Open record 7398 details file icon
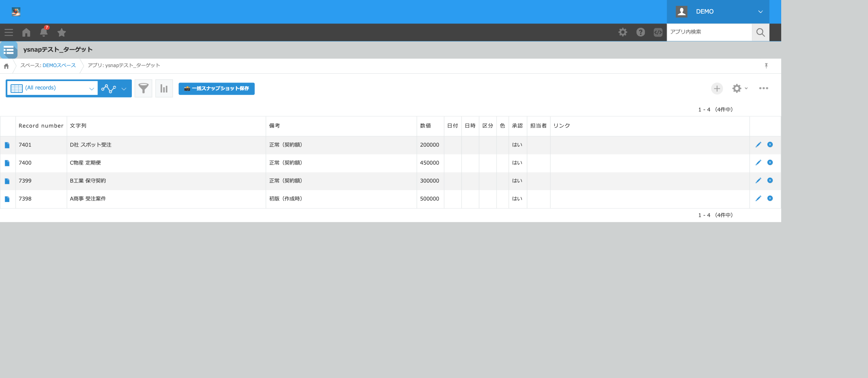The image size is (868, 378). click(7, 199)
